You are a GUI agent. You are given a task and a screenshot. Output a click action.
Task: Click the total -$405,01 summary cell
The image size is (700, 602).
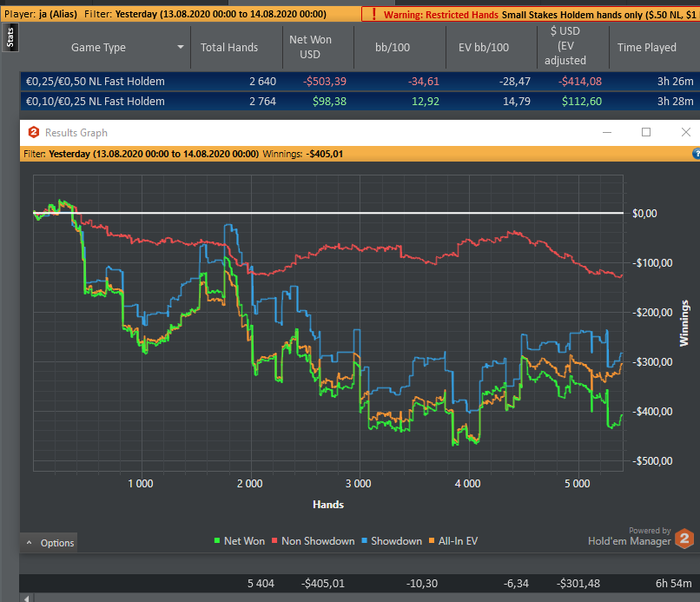[323, 583]
